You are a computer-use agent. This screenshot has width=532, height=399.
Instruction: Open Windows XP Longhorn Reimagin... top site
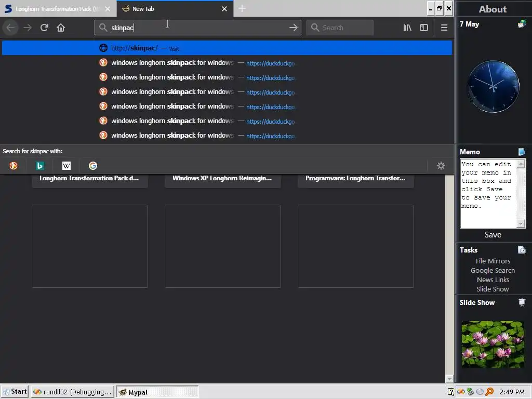coord(222,179)
